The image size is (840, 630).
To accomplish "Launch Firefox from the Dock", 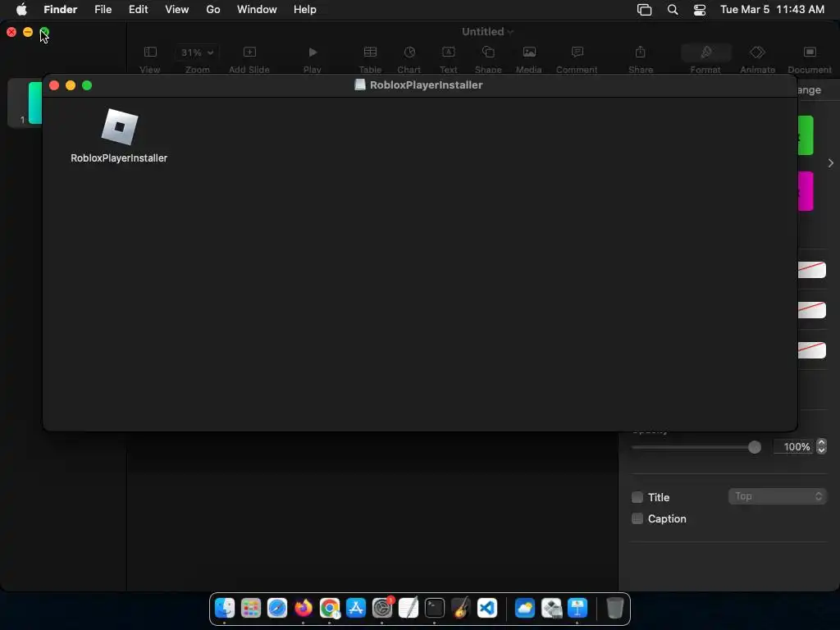I will pyautogui.click(x=304, y=608).
